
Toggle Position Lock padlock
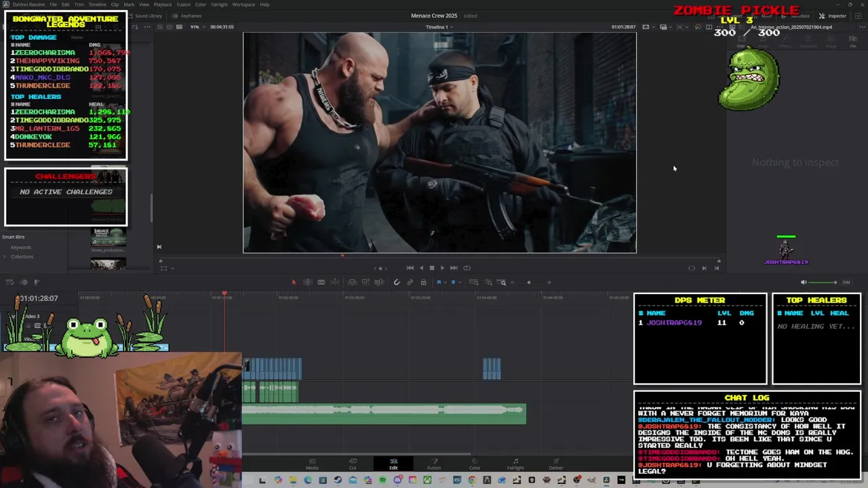[x=423, y=282]
